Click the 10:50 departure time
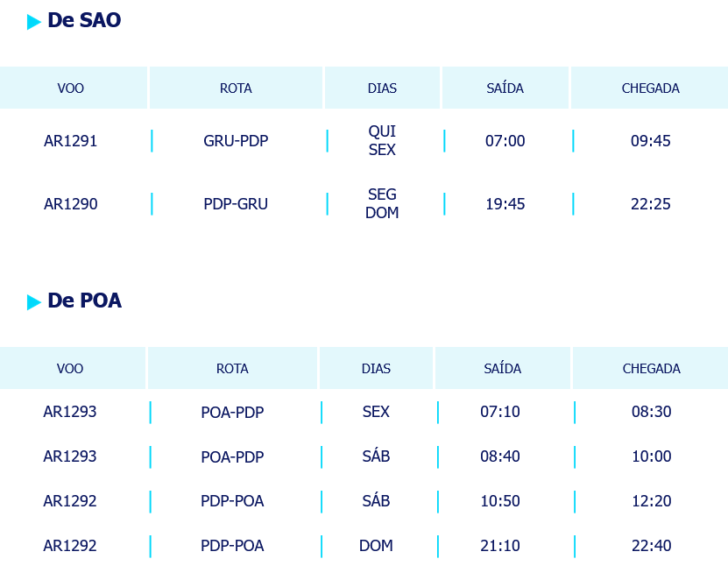The height and width of the screenshot is (573, 728). [x=500, y=501]
